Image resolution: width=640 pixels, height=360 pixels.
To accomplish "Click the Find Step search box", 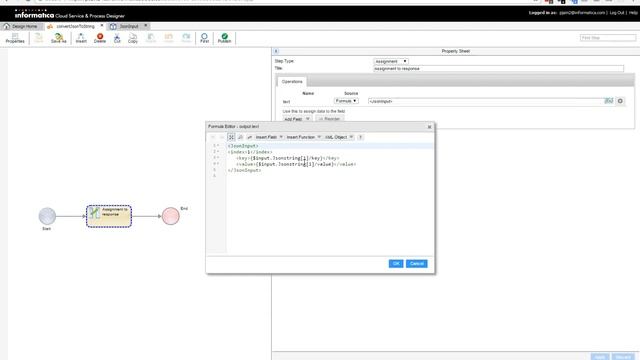I will (x=608, y=38).
